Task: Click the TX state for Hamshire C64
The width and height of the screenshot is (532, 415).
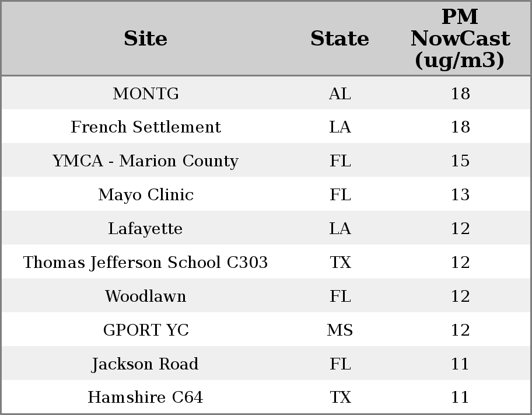Action: point(339,398)
